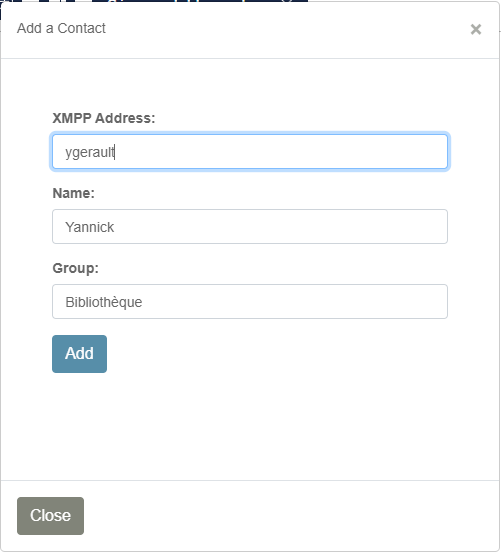
Task: Click into the Name input field
Action: point(250,226)
